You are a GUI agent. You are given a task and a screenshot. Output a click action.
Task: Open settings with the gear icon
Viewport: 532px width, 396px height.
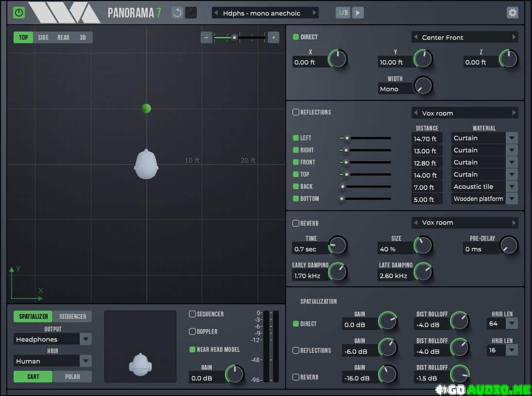coord(512,13)
